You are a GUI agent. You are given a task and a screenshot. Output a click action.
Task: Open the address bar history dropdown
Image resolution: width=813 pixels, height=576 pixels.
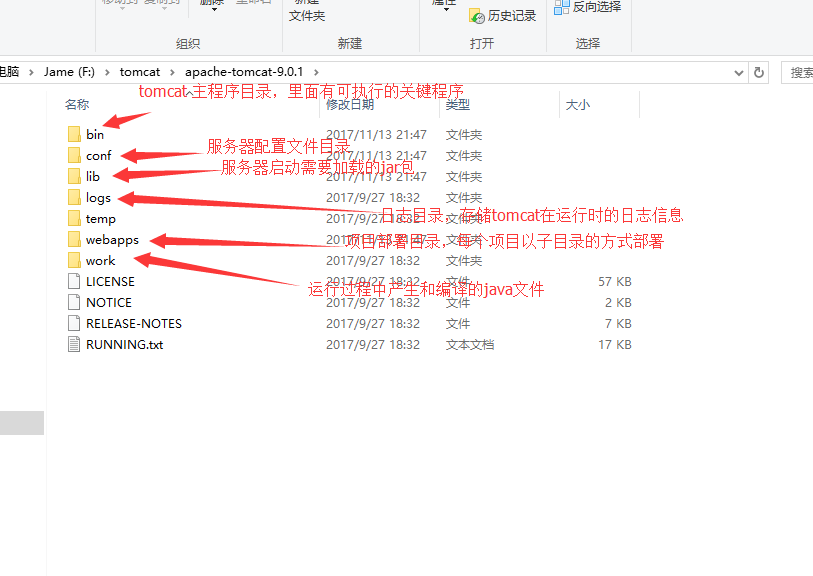[x=739, y=73]
